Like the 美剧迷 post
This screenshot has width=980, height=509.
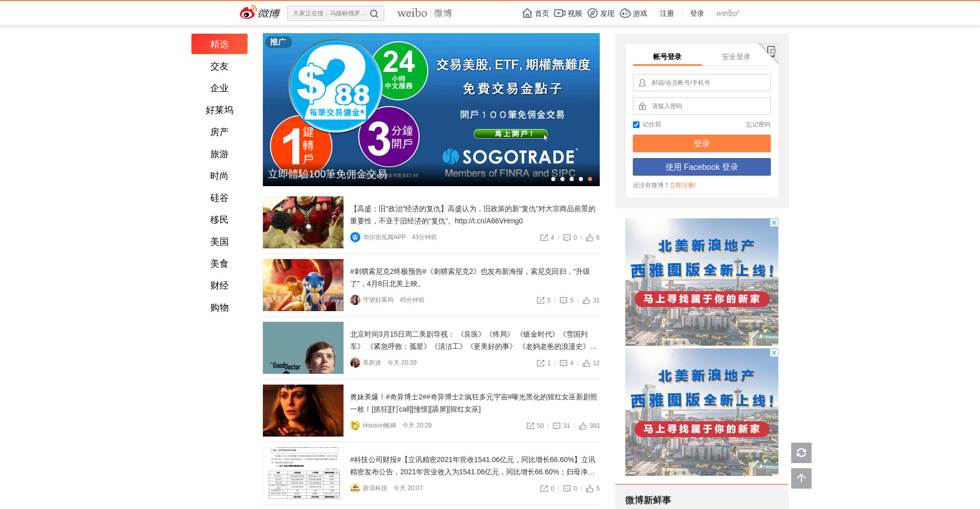[586, 363]
